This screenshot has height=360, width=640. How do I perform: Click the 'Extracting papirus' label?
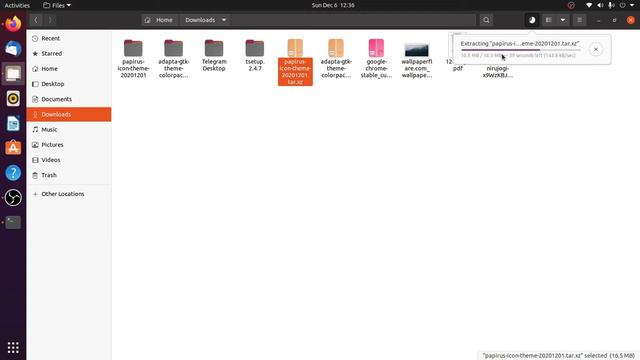click(520, 43)
